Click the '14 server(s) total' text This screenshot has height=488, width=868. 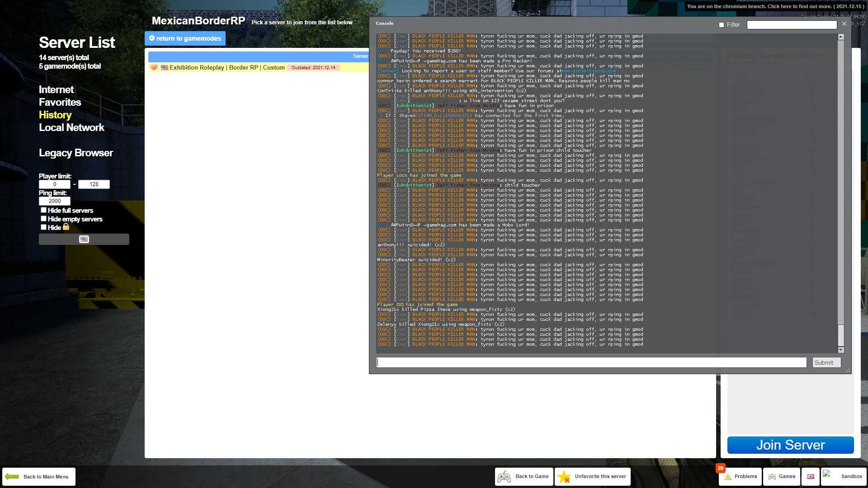coord(64,58)
